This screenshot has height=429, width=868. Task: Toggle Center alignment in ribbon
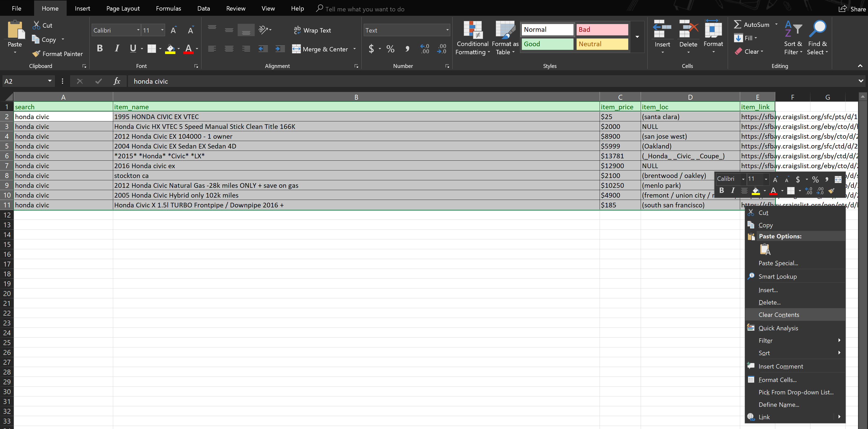pyautogui.click(x=229, y=49)
